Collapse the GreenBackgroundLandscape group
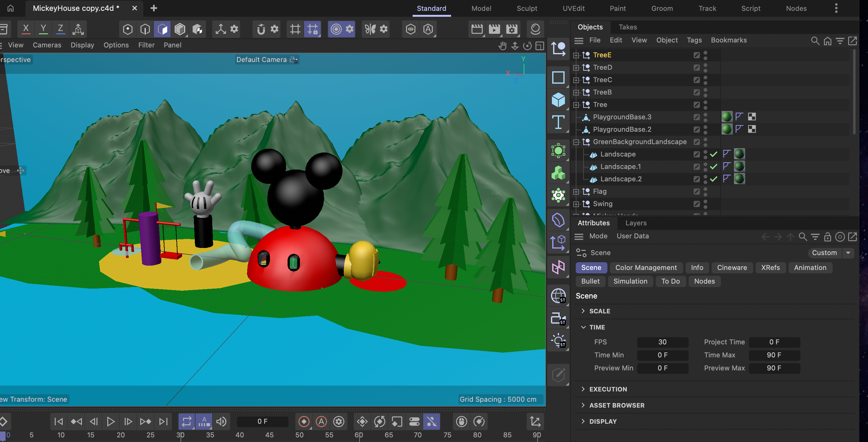The height and width of the screenshot is (442, 868). (x=576, y=142)
